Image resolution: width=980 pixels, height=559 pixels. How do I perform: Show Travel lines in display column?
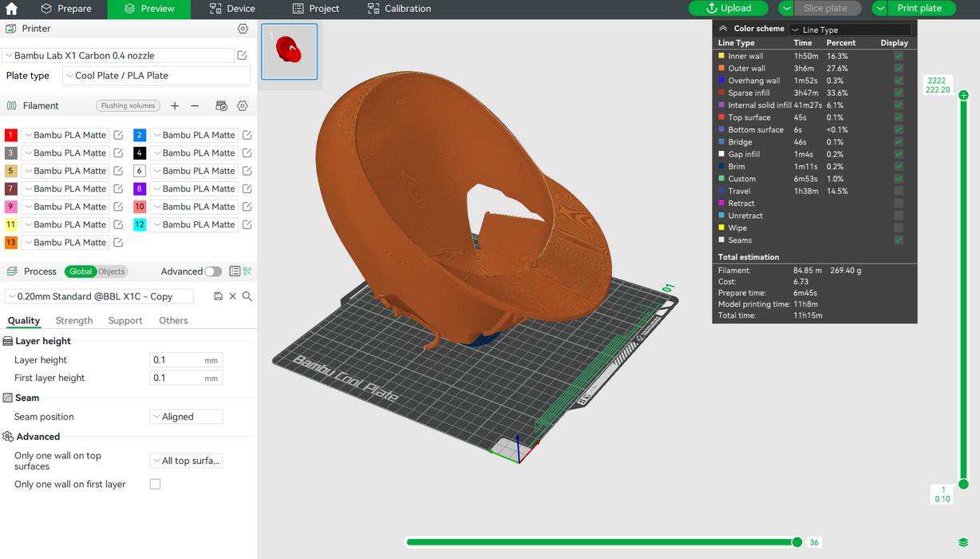click(899, 192)
